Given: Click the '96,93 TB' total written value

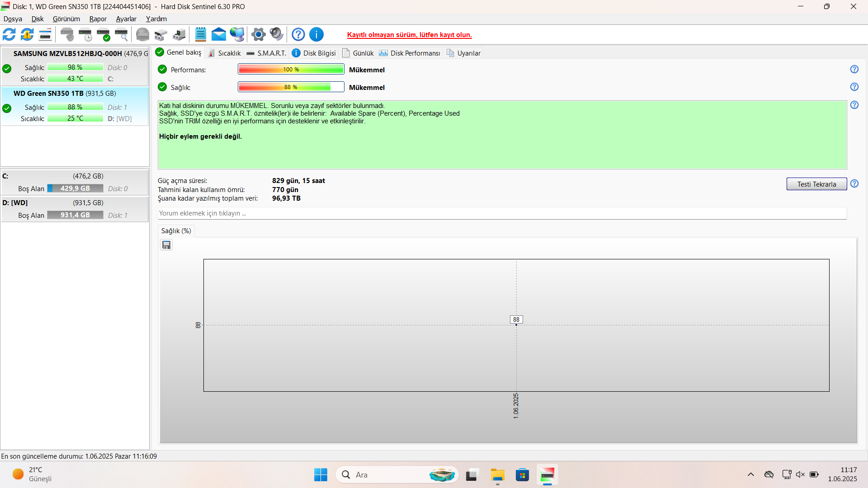Looking at the screenshot, I should pyautogui.click(x=286, y=198).
